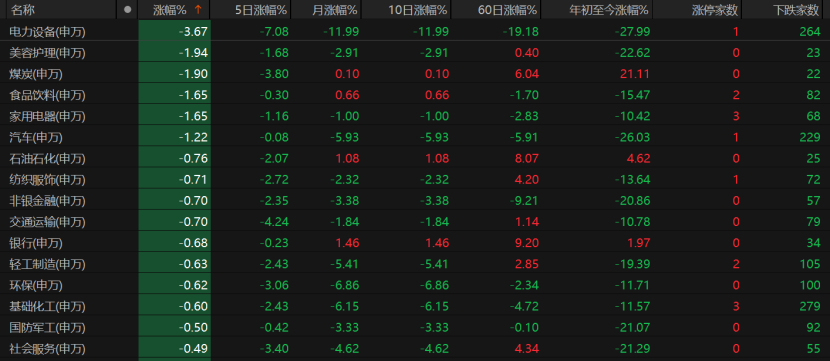The height and width of the screenshot is (361, 830).
Task: Click 6.04 sixty-day value for 煤炭
Action: [528, 74]
